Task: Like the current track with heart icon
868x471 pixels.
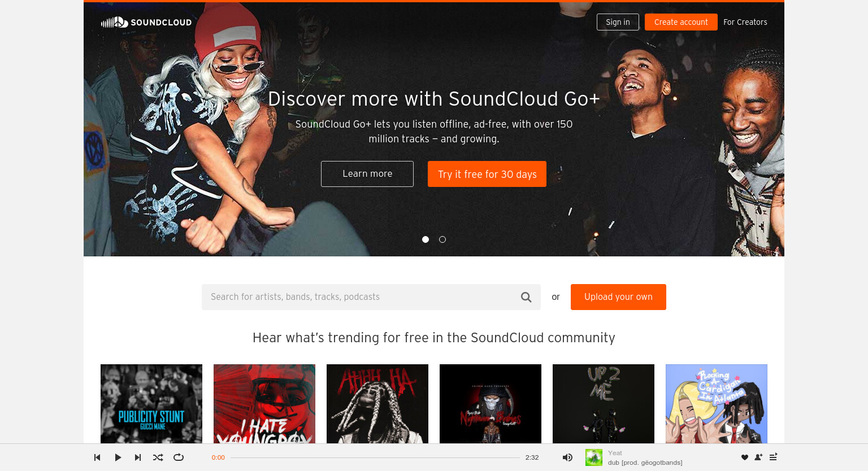Action: point(745,457)
